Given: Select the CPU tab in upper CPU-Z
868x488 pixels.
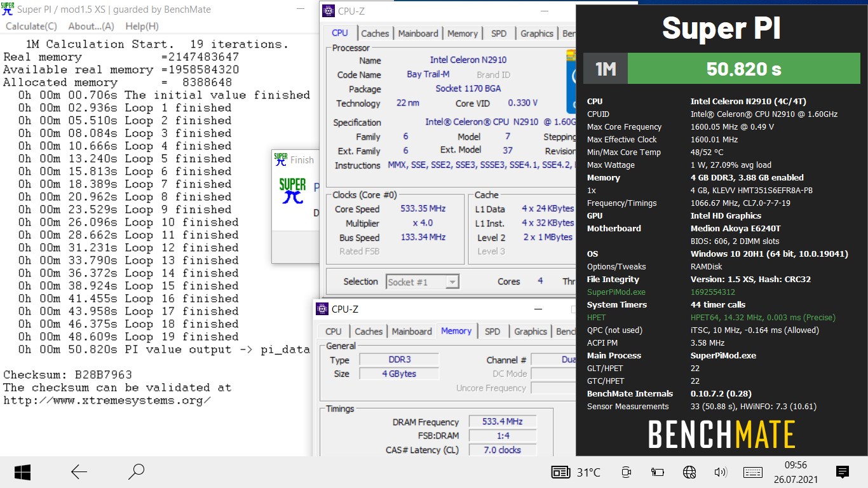Looking at the screenshot, I should 340,33.
